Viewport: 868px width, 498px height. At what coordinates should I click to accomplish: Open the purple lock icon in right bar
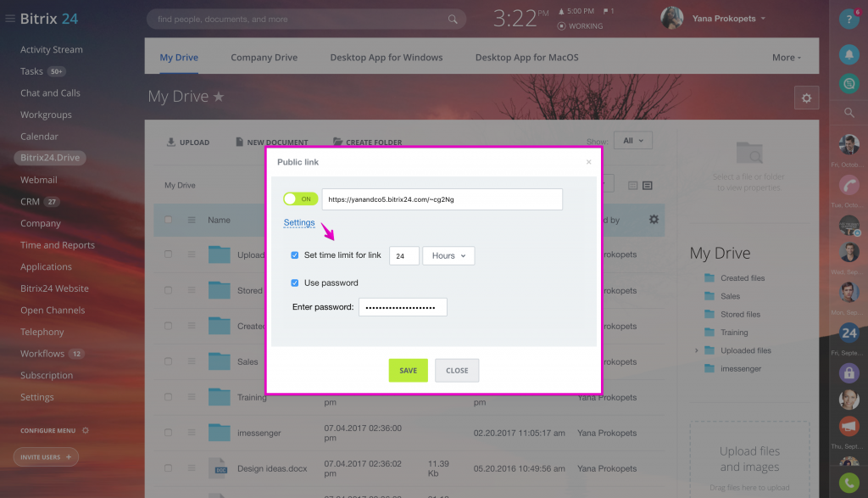click(849, 373)
